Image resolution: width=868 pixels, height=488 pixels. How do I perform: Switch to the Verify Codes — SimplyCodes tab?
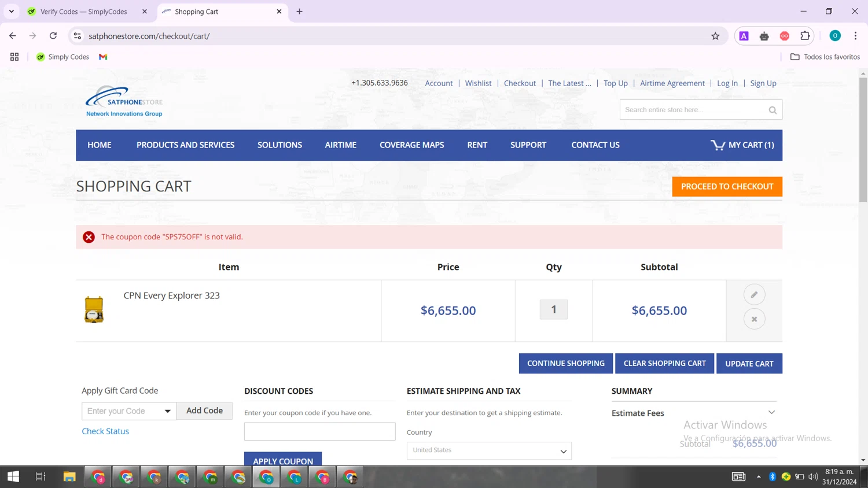(88, 12)
